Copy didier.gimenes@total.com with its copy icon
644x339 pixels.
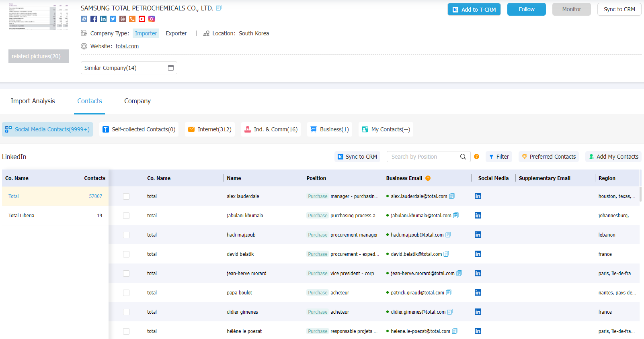click(450, 312)
